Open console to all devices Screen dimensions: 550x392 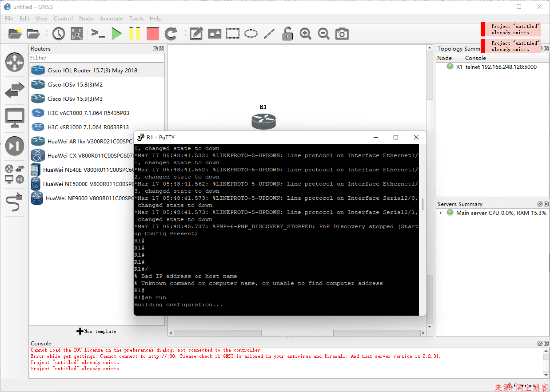tap(98, 34)
